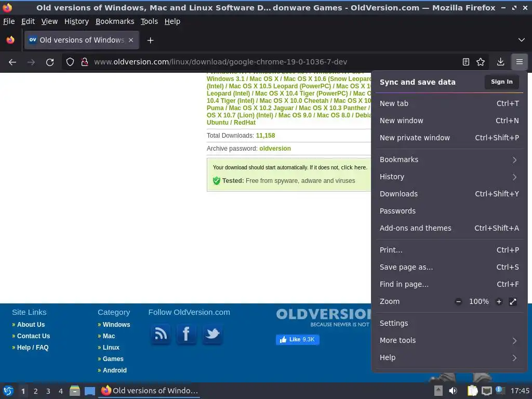Open the Linux category link
Image resolution: width=532 pixels, height=399 pixels.
point(111,348)
